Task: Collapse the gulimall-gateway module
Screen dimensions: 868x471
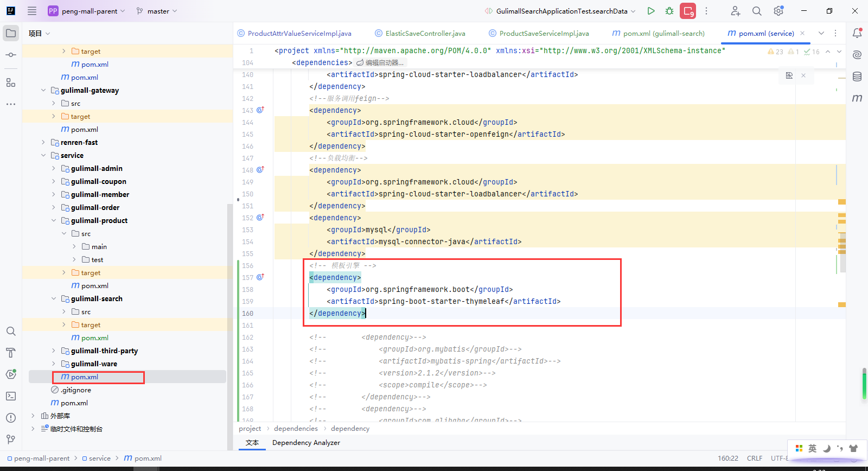Action: click(x=43, y=90)
